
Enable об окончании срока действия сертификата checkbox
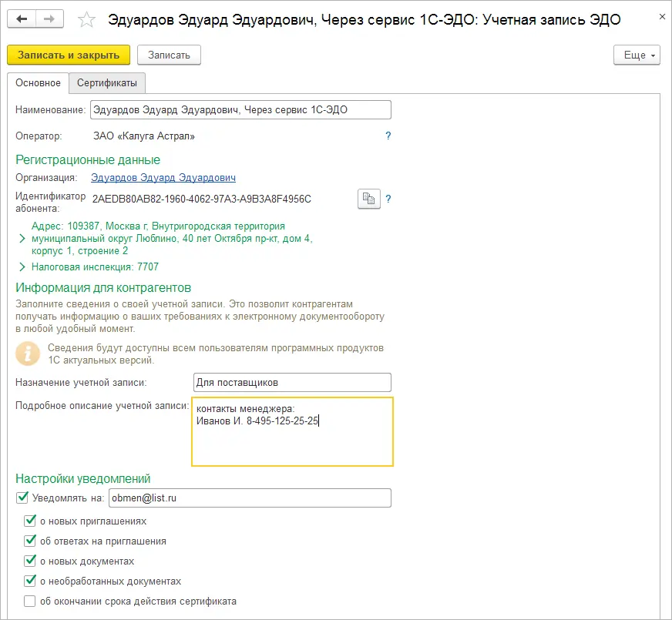(29, 602)
